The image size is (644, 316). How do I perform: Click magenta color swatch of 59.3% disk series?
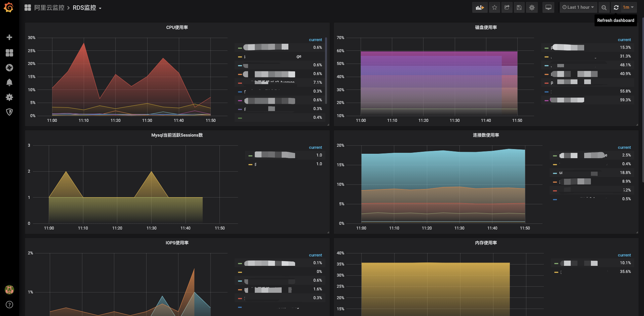[x=547, y=100]
